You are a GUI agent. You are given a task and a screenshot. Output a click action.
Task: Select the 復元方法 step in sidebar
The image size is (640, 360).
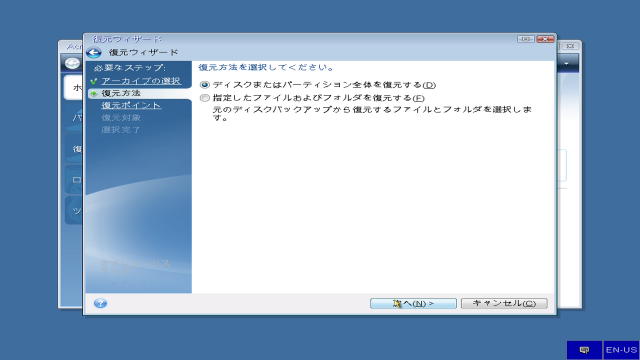[139, 93]
